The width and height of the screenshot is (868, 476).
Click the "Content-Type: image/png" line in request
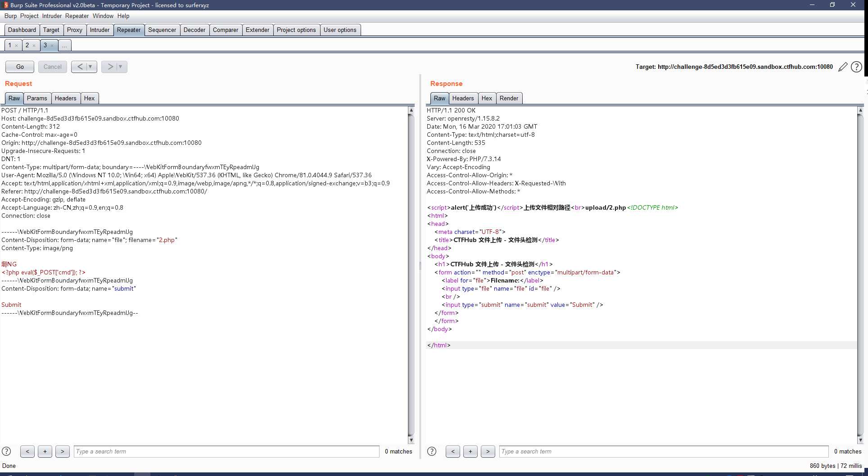click(37, 248)
